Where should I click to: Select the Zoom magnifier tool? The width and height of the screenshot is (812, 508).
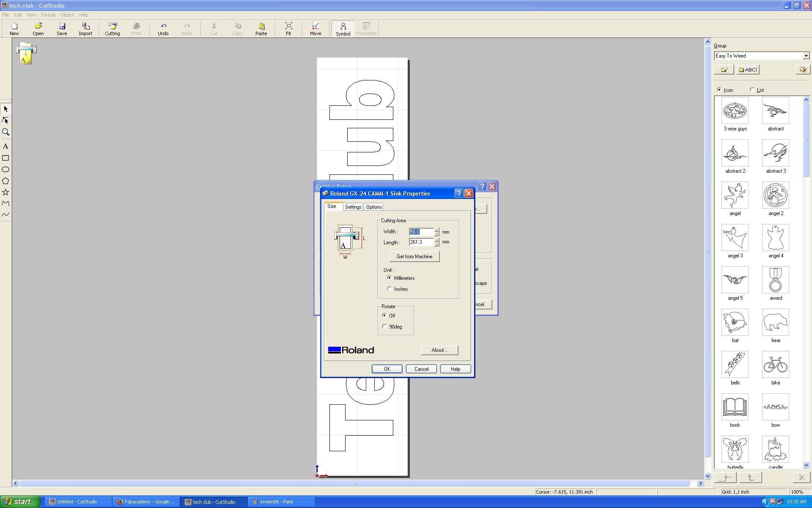click(5, 132)
